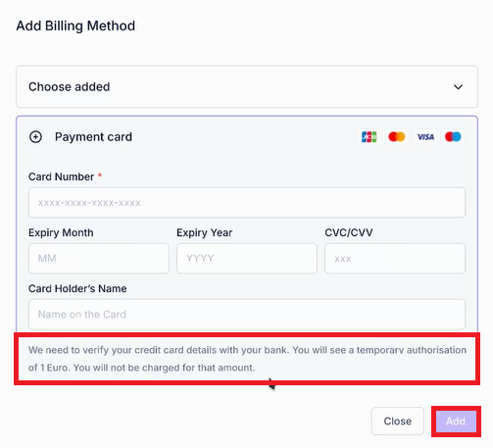Click into the Expiry Year YYYY field
Viewport: 493px width, 448px height.
click(x=247, y=258)
